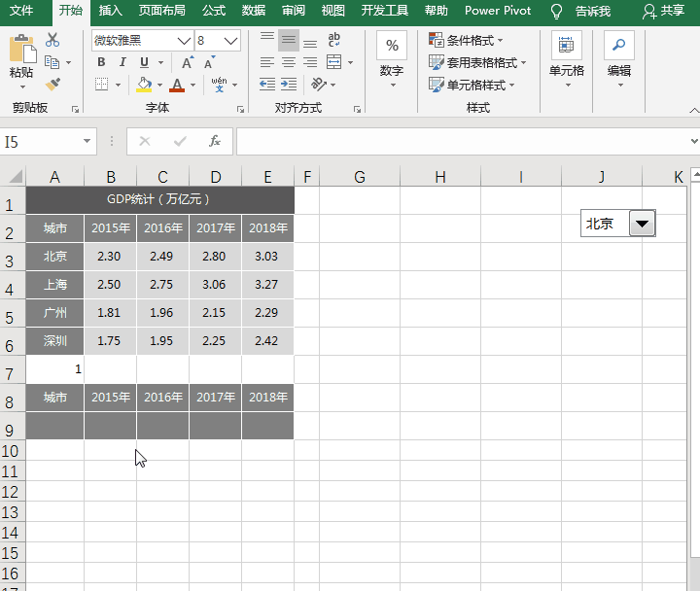
Task: Apply red font color
Action: click(x=177, y=85)
